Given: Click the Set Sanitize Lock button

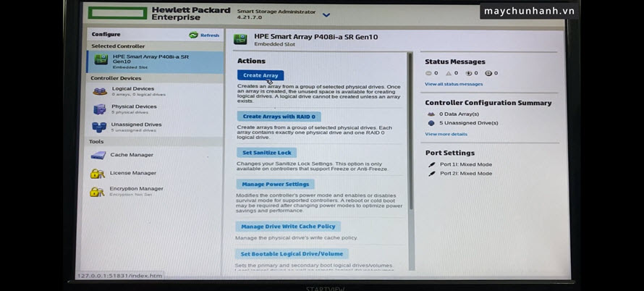Looking at the screenshot, I should pos(266,153).
